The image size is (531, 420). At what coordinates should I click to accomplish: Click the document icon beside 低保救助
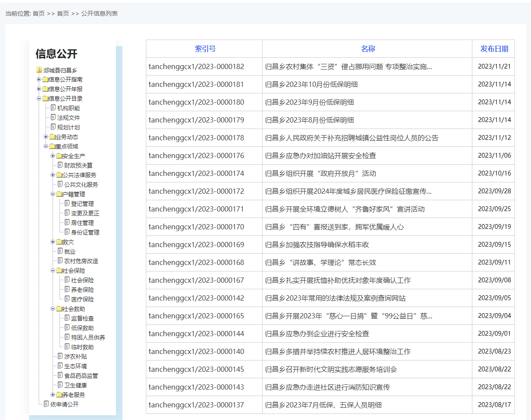[x=67, y=327]
